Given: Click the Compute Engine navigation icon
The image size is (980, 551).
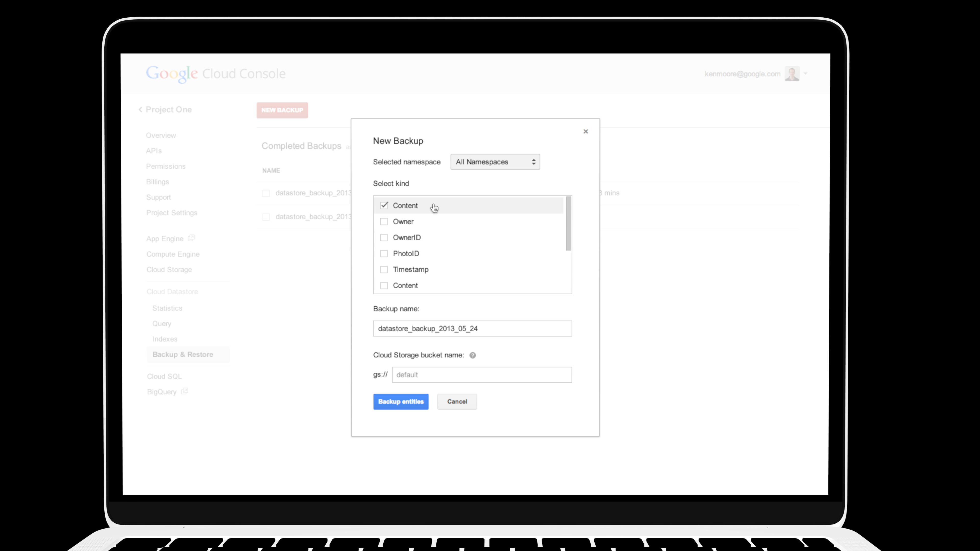Looking at the screenshot, I should [173, 254].
